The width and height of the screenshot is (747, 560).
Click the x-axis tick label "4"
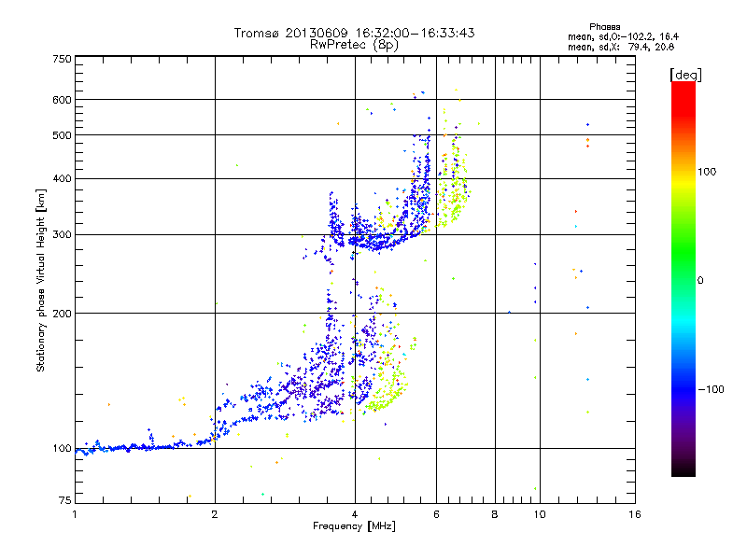click(x=355, y=514)
